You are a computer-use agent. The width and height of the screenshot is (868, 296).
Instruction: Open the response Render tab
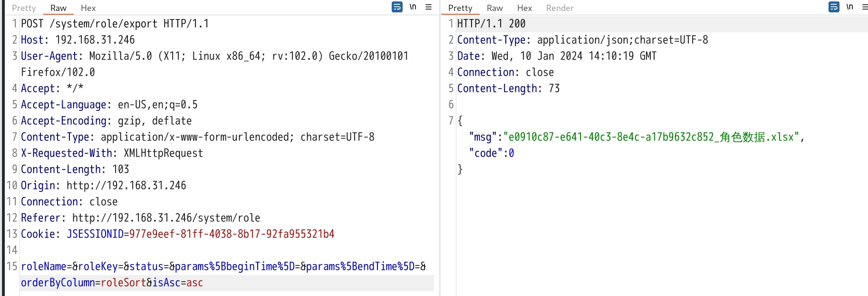coord(559,8)
